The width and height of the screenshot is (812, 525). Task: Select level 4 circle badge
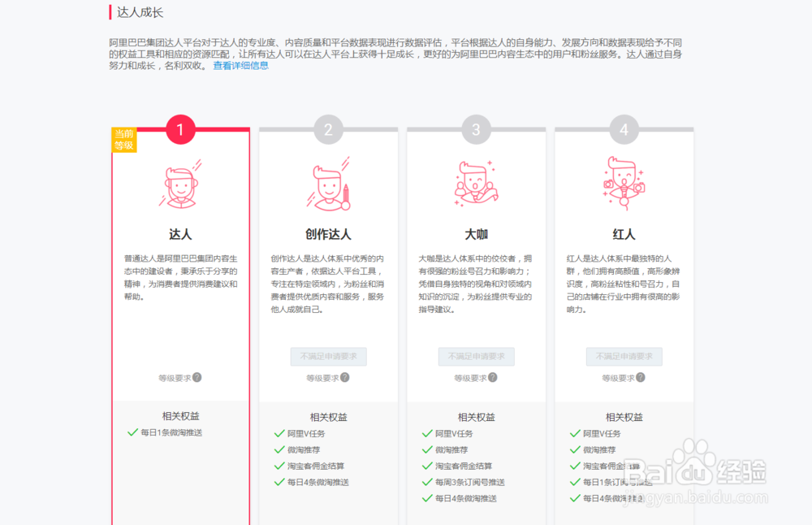(x=624, y=129)
